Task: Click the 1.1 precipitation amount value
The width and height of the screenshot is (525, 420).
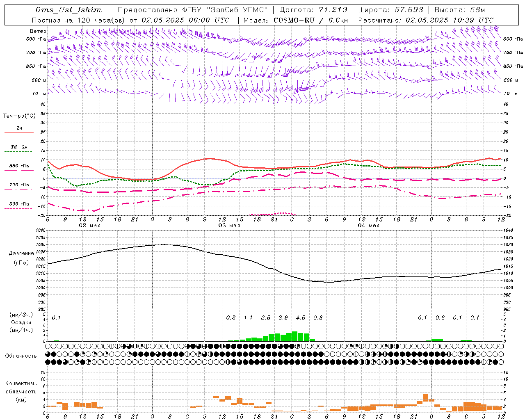Action: point(248,317)
